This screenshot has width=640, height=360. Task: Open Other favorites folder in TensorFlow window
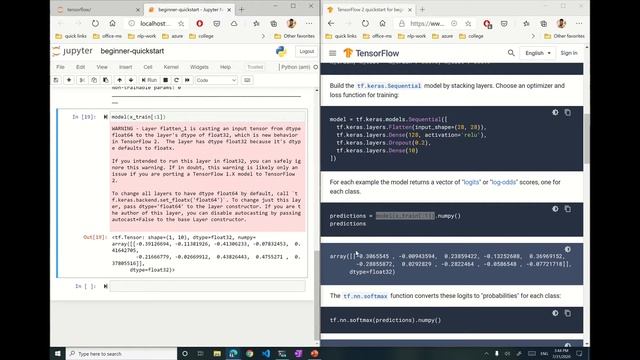[x=564, y=36]
